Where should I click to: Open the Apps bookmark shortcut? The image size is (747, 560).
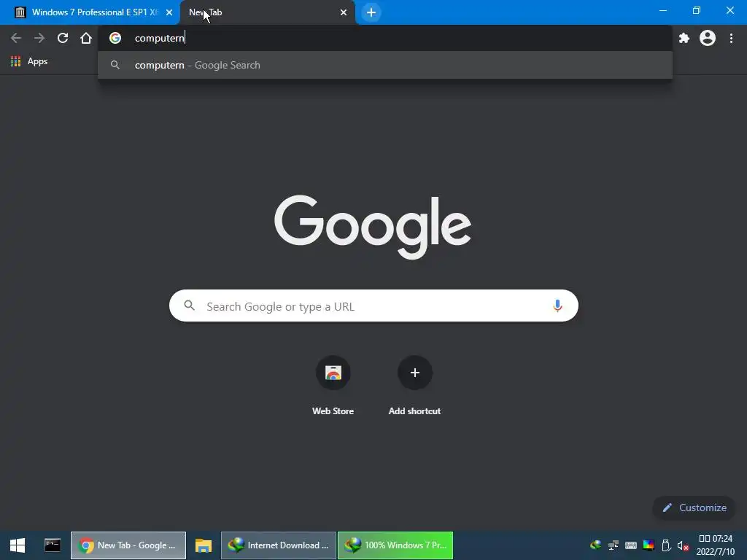pyautogui.click(x=29, y=61)
